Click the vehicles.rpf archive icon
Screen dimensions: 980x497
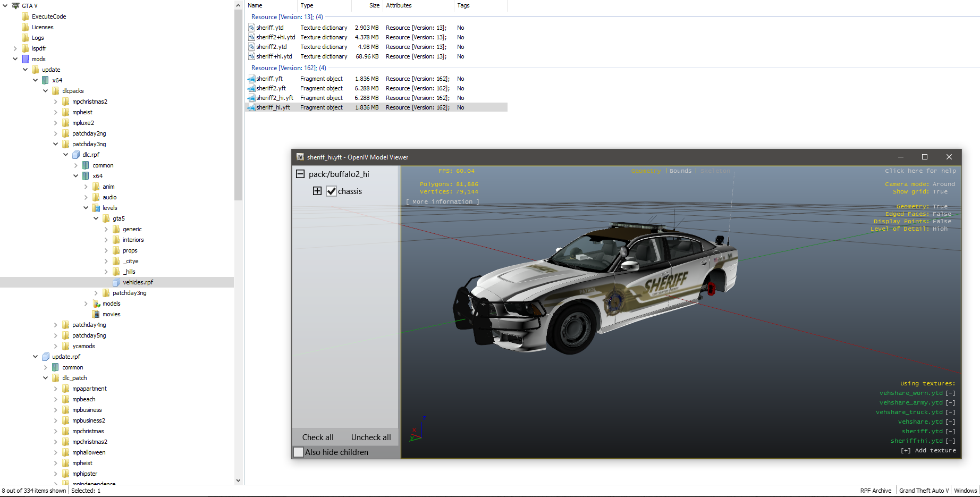click(x=116, y=282)
